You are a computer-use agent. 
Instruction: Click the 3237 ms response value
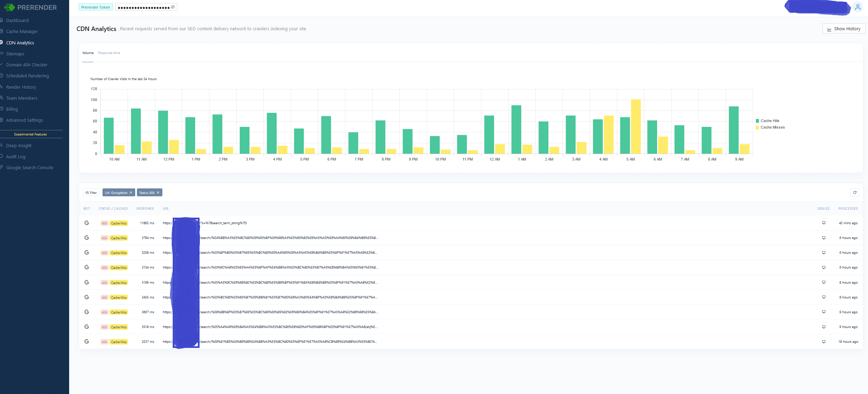[x=148, y=341]
